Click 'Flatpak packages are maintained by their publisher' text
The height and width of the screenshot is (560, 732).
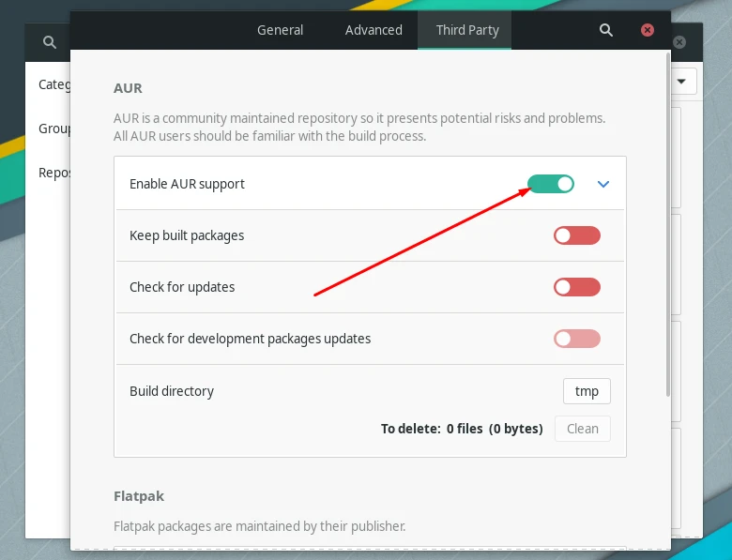(x=260, y=526)
